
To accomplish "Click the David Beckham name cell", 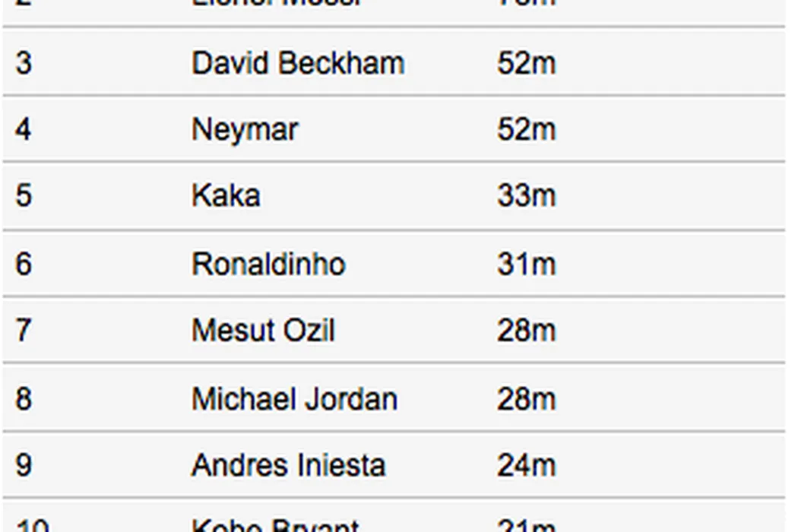I will (297, 63).
